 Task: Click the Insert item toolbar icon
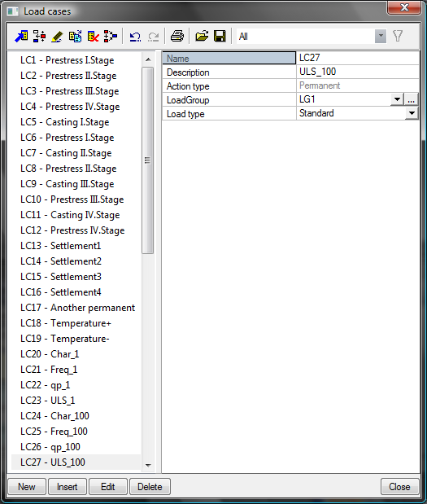pos(40,37)
